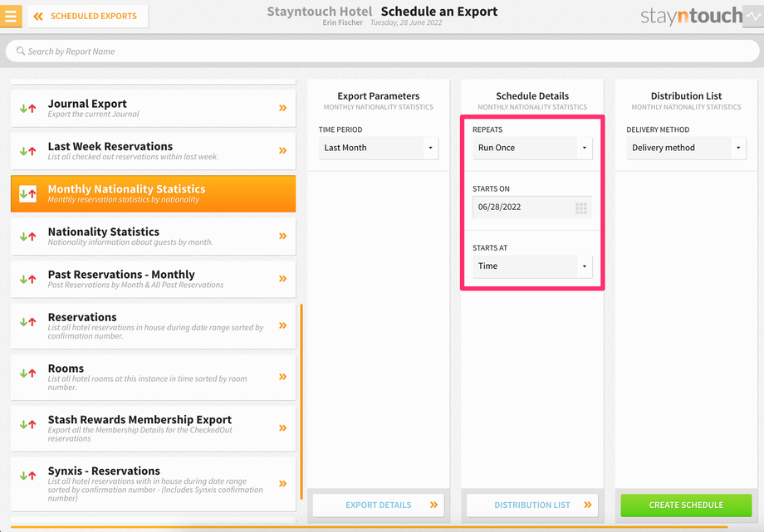Image resolution: width=764 pixels, height=532 pixels.
Task: Click the Journal Export up/down arrows icon
Action: point(27,108)
